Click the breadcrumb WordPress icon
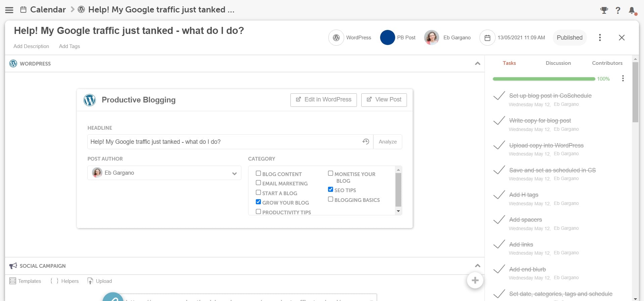The width and height of the screenshot is (644, 301). pyautogui.click(x=81, y=10)
